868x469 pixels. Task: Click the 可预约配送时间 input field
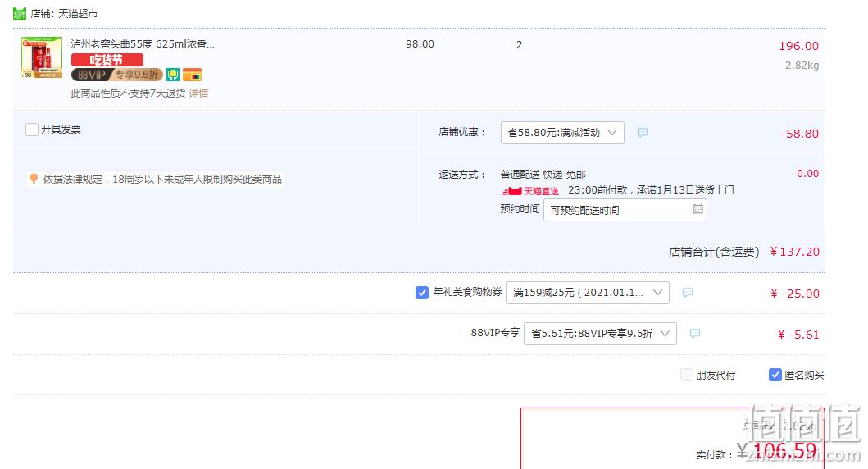[x=625, y=211]
